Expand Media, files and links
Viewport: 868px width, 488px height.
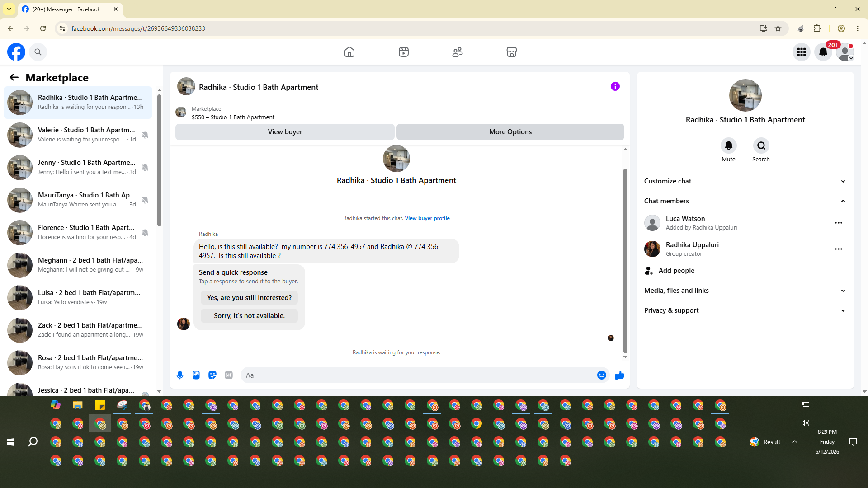pyautogui.click(x=745, y=291)
